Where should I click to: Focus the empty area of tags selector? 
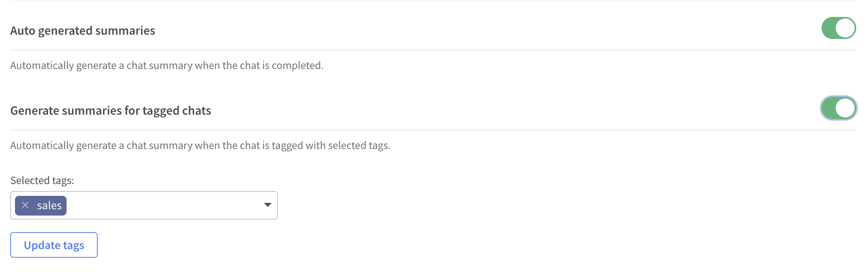click(x=163, y=205)
